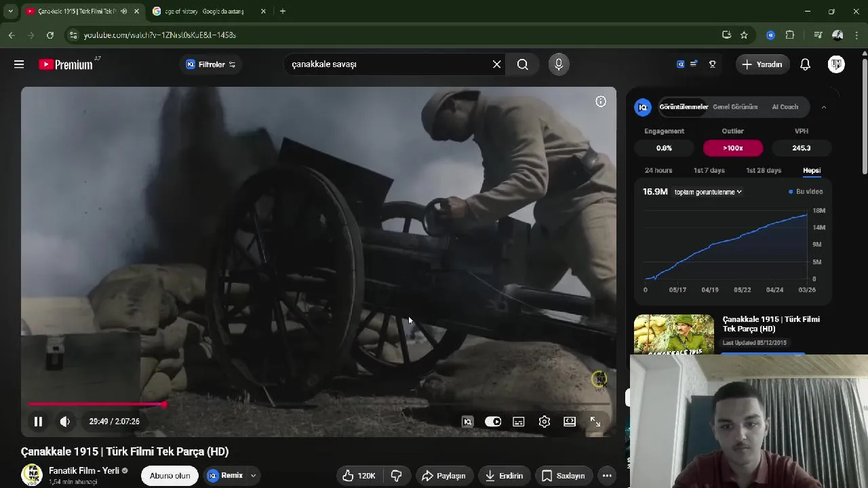Open the YouTube hamburger guide menu

coord(19,64)
